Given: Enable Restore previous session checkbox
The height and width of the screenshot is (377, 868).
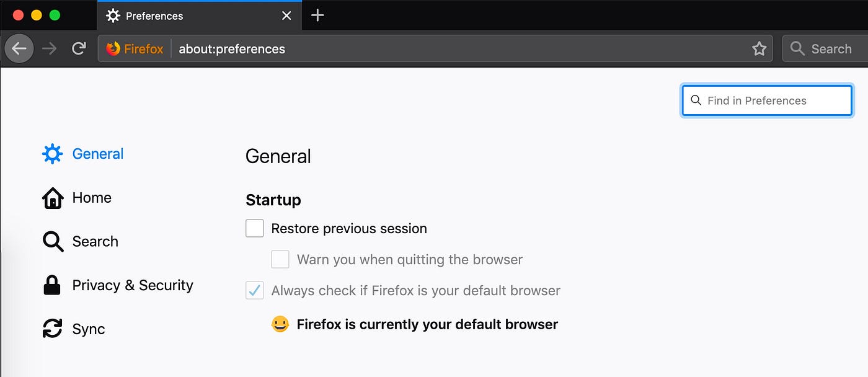Looking at the screenshot, I should [255, 228].
